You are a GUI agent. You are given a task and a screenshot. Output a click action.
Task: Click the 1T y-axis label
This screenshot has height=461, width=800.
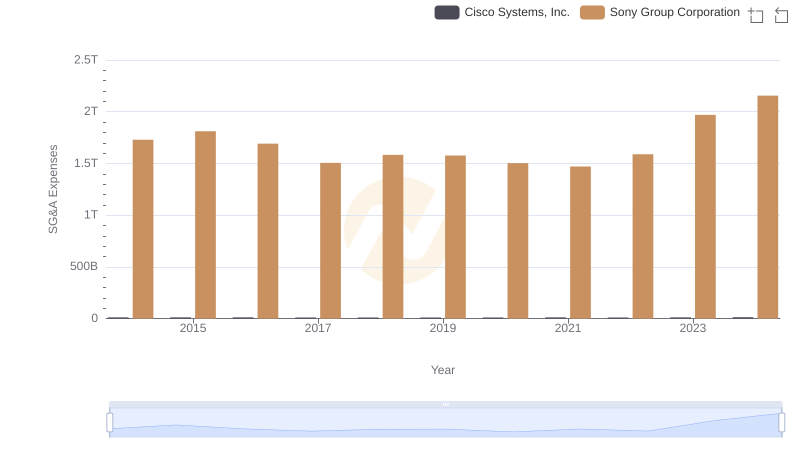[91, 215]
